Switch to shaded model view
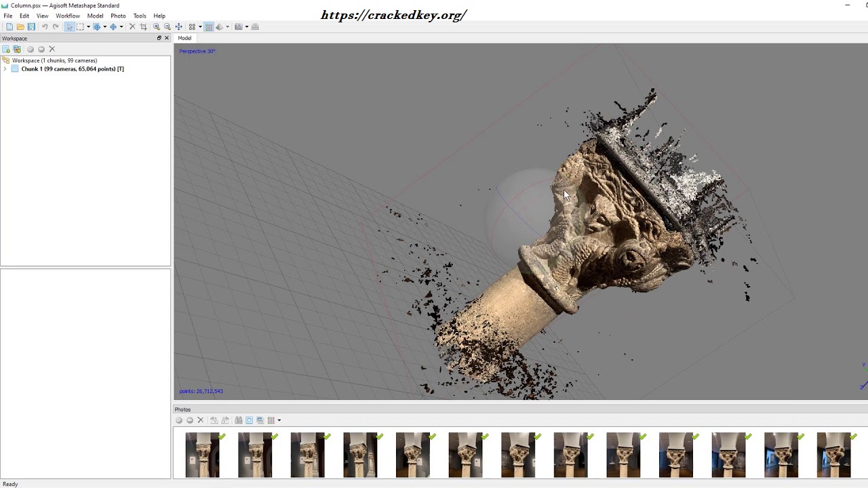This screenshot has width=868, height=488. pyautogui.click(x=219, y=26)
